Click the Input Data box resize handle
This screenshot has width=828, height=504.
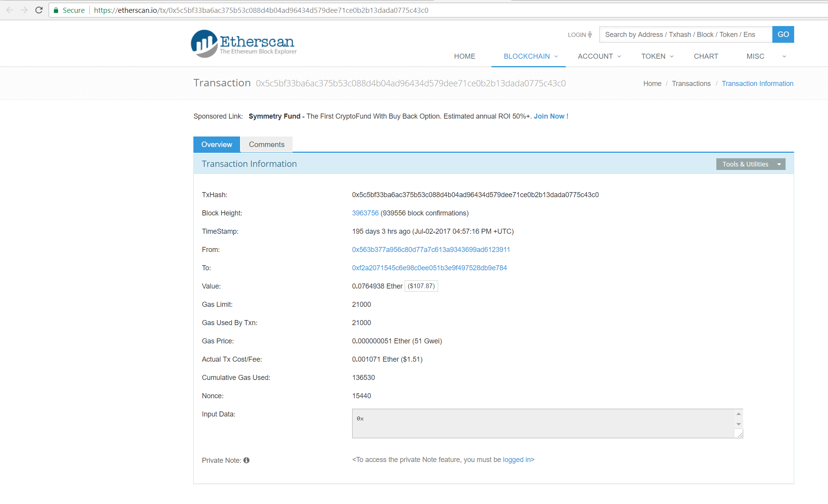tap(739, 434)
